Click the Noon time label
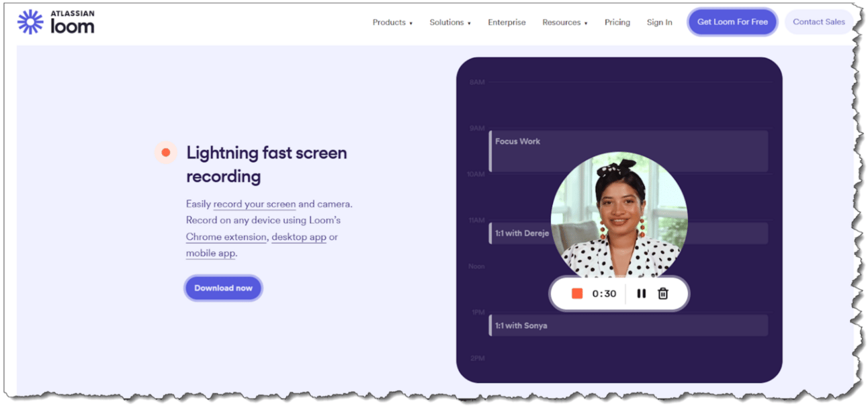The width and height of the screenshot is (868, 412). (x=476, y=266)
